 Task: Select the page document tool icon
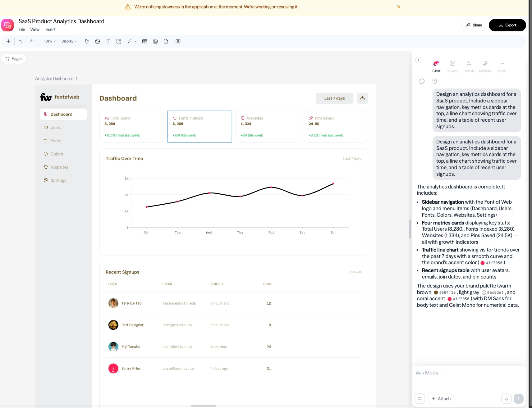tap(166, 41)
